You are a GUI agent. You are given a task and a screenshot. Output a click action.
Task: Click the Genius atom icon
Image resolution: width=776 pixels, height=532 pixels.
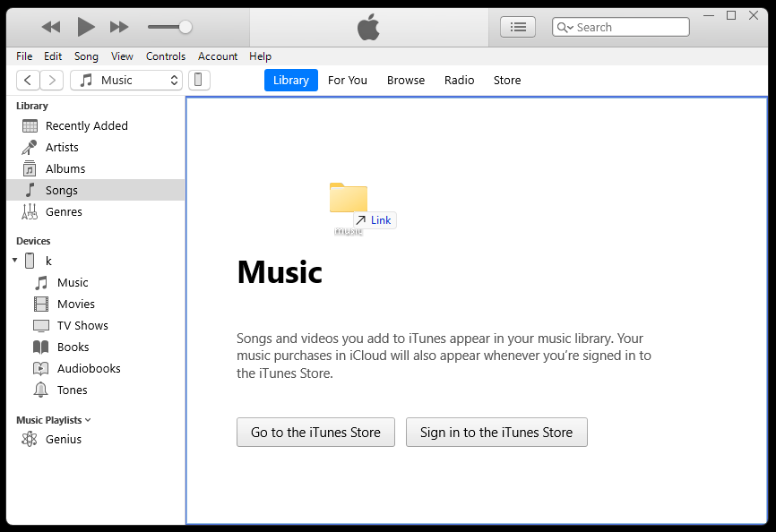[30, 439]
